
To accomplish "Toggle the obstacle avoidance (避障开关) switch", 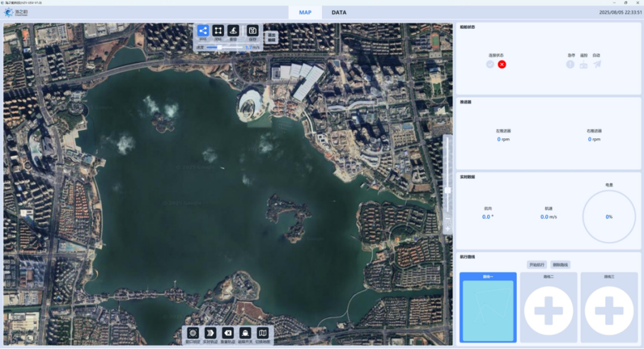I will 245,333.
